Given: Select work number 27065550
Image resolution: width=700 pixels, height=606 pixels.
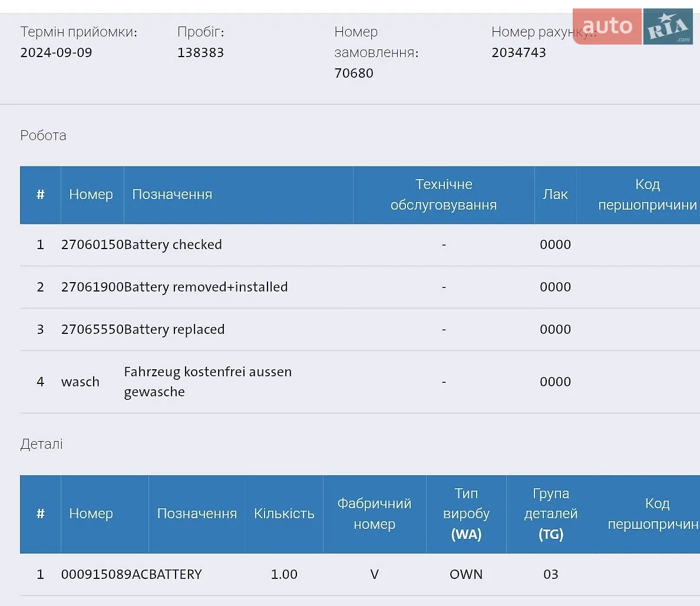Looking at the screenshot, I should pyautogui.click(x=93, y=329).
